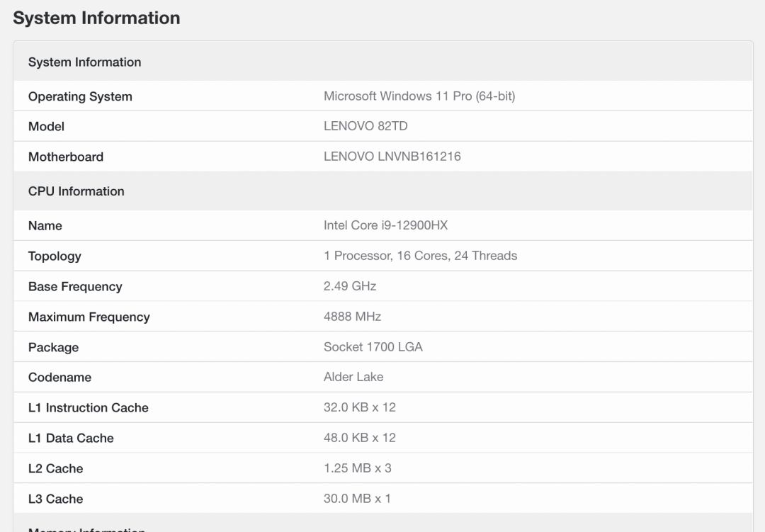The width and height of the screenshot is (765, 532).
Task: Click the 4888 MHz maximum frequency value
Action: click(352, 316)
